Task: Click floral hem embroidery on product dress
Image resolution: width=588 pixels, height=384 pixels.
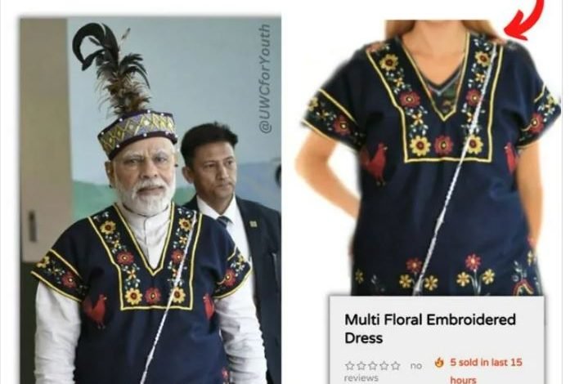Action: pyautogui.click(x=447, y=274)
